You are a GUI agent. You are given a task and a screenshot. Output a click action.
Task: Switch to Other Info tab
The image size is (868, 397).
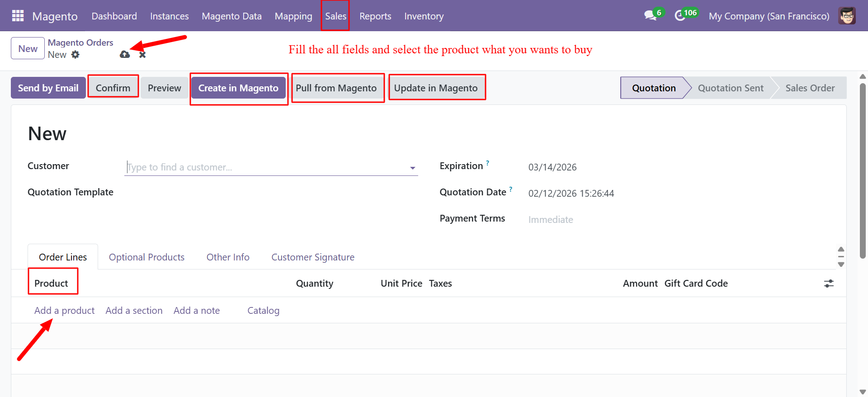tap(228, 257)
